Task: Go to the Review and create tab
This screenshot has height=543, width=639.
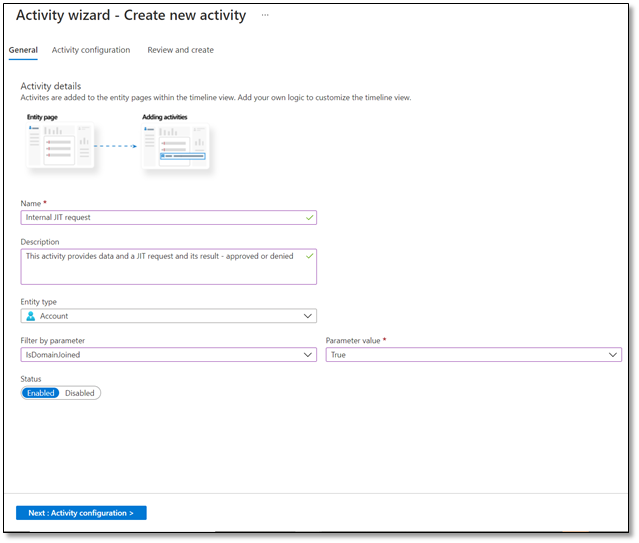Action: tap(181, 50)
